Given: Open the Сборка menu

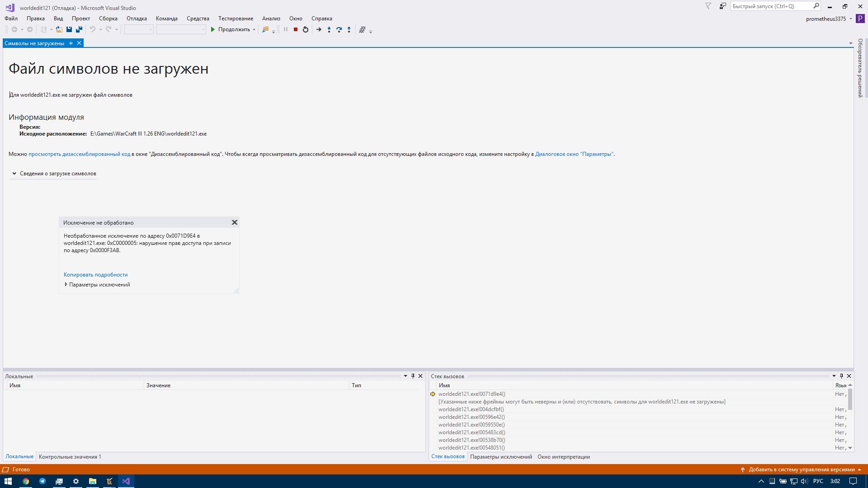Looking at the screenshot, I should [x=108, y=19].
